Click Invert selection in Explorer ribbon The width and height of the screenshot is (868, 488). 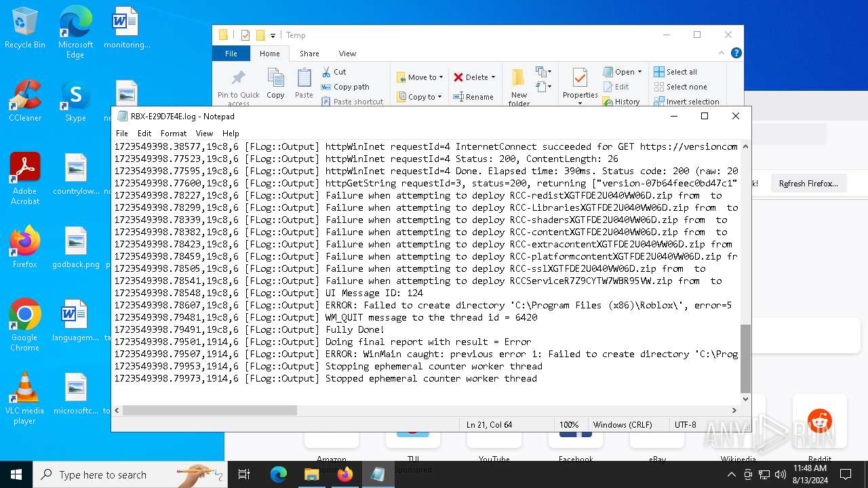pos(686,102)
